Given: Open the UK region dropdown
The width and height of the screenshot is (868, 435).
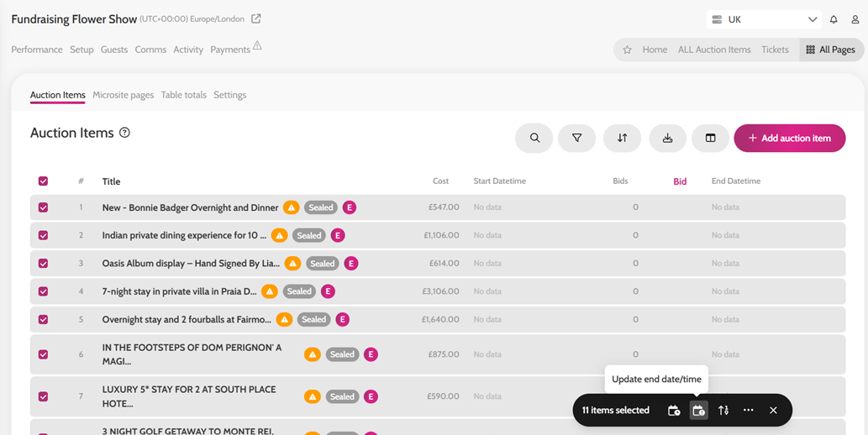Looking at the screenshot, I should 765,19.
